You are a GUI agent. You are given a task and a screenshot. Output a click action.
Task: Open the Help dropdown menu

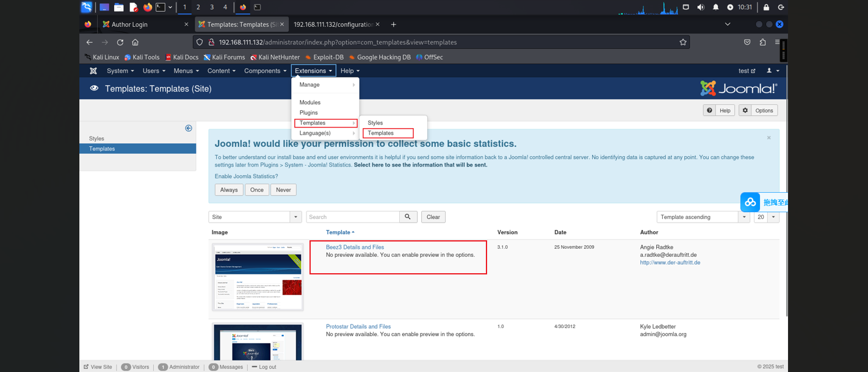350,71
